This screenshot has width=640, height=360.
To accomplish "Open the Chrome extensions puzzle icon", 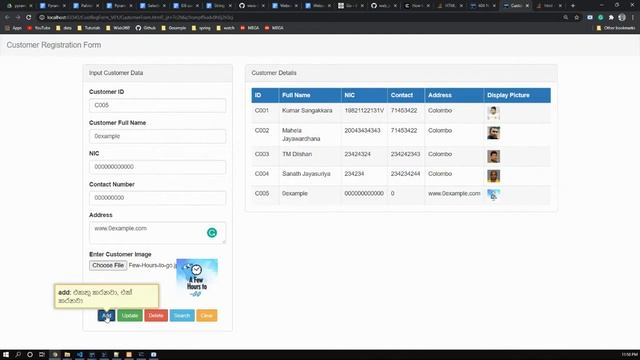I will (611, 18).
